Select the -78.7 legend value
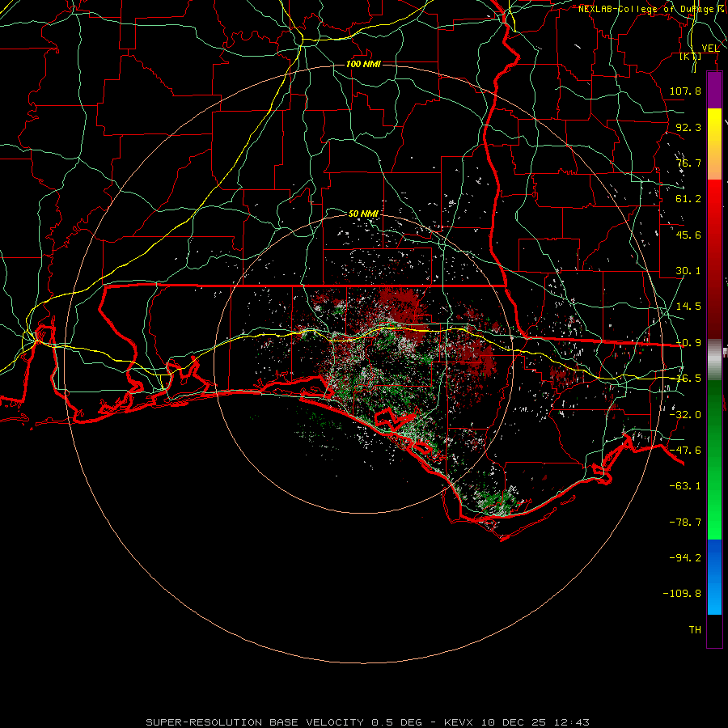Image resolution: width=728 pixels, height=728 pixels. pos(685,523)
